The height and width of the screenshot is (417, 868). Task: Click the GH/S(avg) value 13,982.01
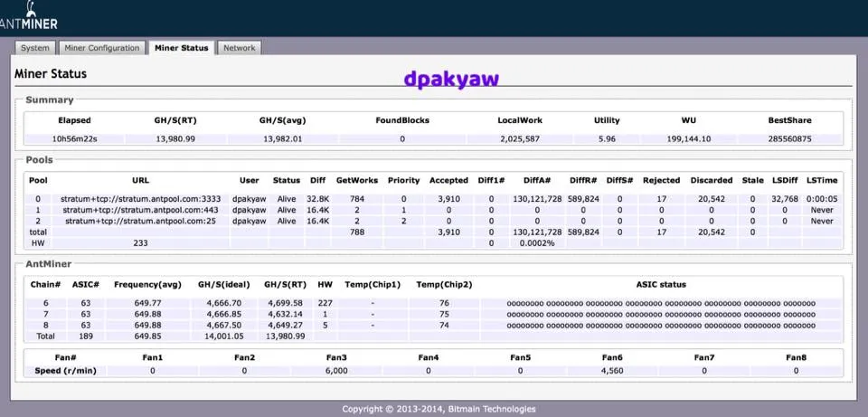(281, 139)
